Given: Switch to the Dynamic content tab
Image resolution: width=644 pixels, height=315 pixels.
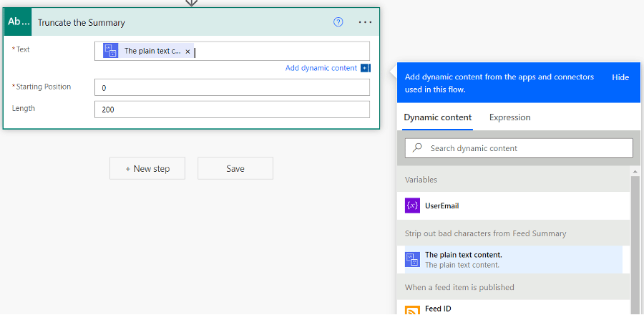Looking at the screenshot, I should pyautogui.click(x=437, y=117).
